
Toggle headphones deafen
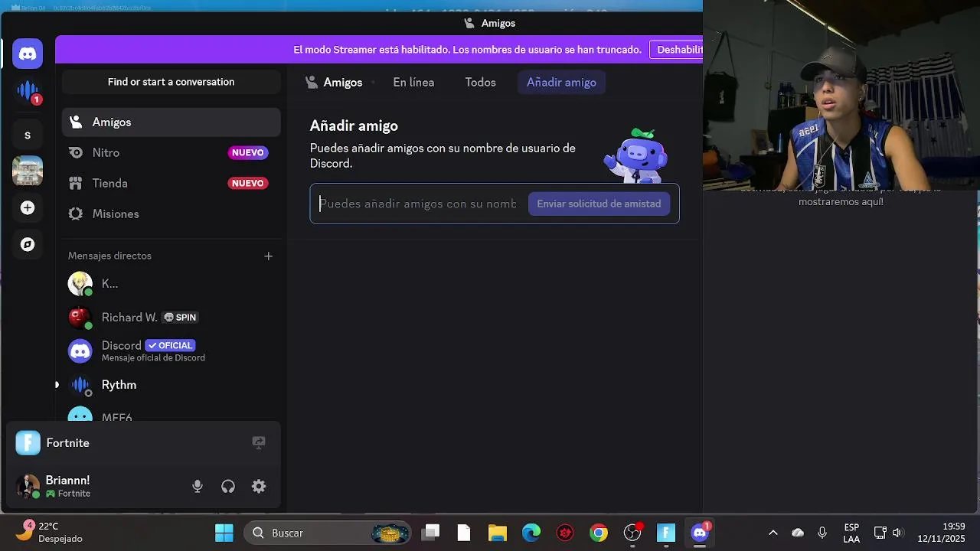(x=228, y=486)
